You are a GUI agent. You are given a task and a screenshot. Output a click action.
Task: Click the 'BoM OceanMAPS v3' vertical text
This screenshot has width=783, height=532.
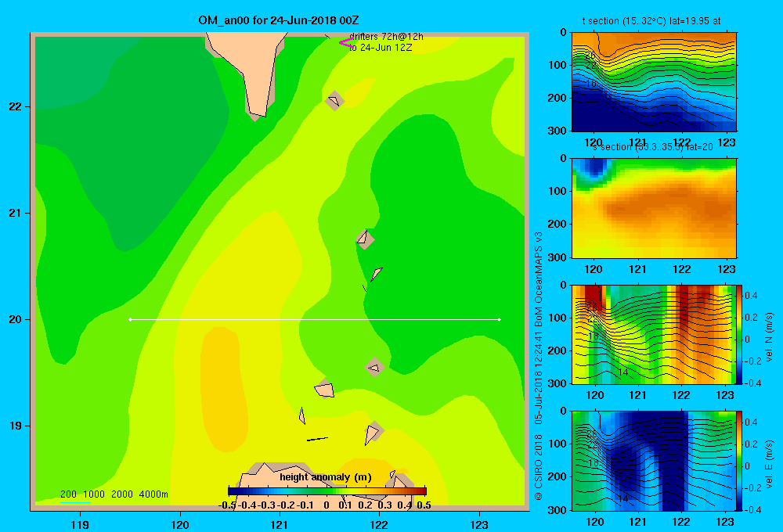click(x=539, y=279)
